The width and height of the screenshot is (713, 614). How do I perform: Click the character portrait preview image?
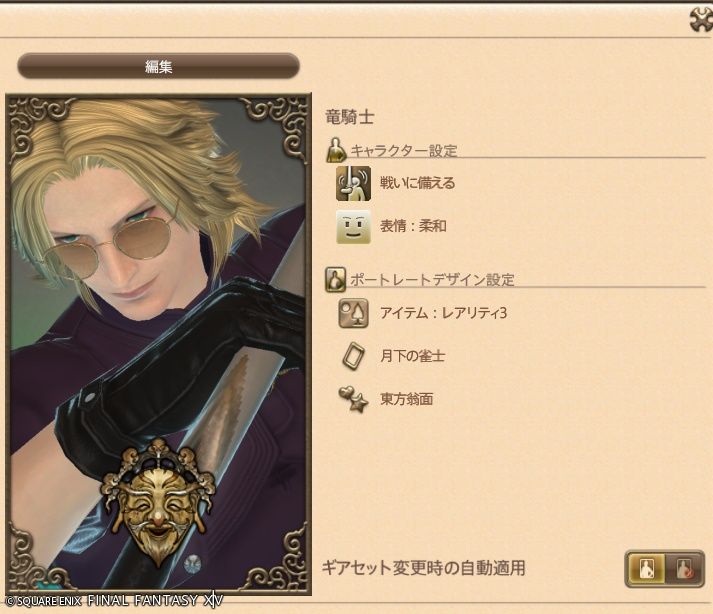(x=158, y=344)
